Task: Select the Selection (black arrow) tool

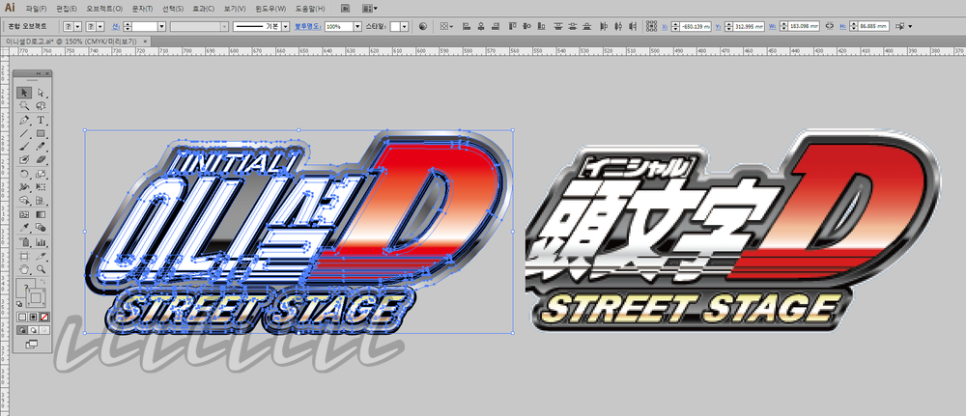Action: (x=23, y=92)
